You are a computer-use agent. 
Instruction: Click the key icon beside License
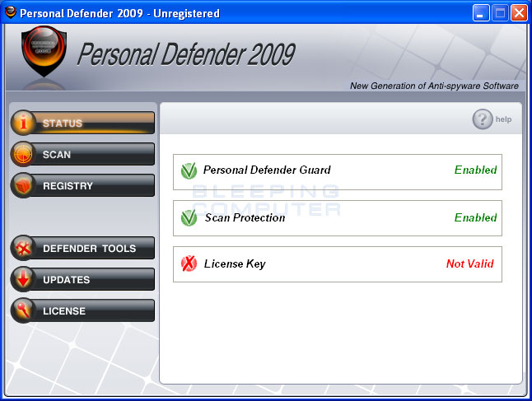[x=23, y=310]
